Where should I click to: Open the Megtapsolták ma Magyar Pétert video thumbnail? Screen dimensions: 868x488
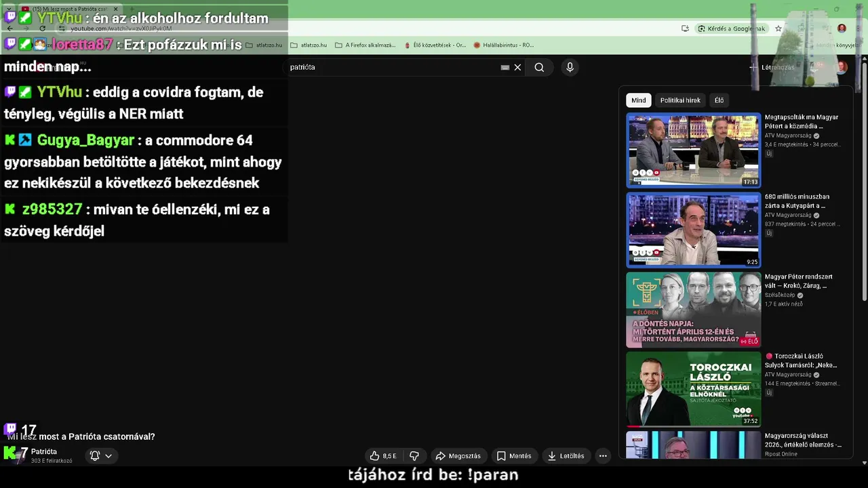coord(693,150)
